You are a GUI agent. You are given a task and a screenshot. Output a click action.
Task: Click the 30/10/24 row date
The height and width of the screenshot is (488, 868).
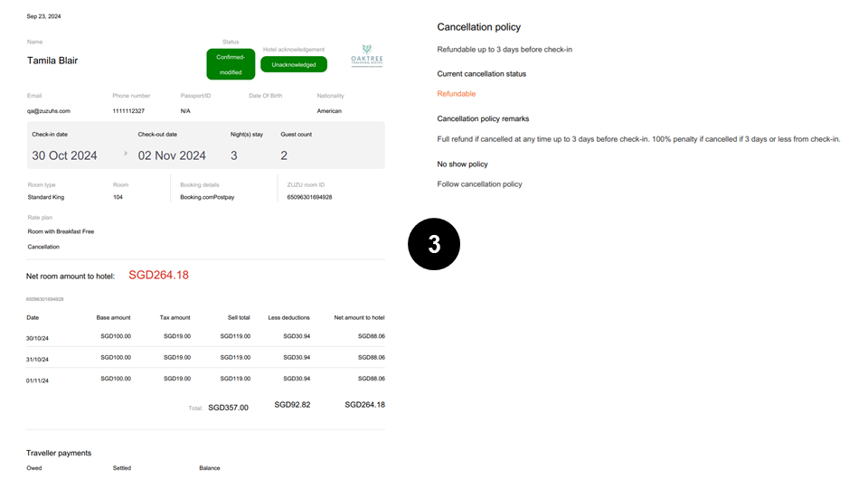coord(37,338)
